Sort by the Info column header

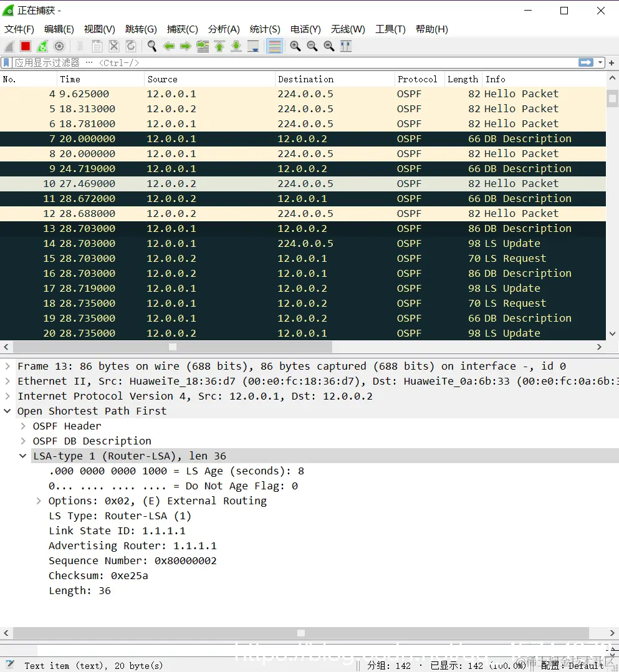(544, 79)
